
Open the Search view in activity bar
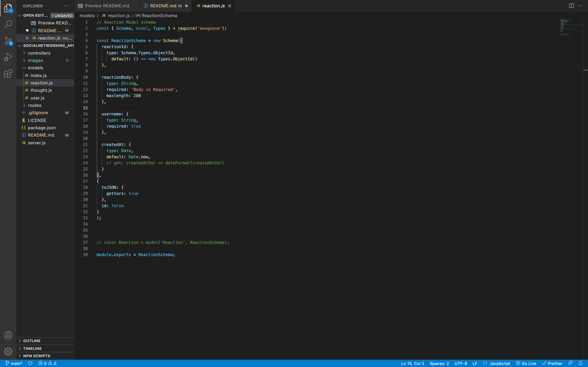8,24
